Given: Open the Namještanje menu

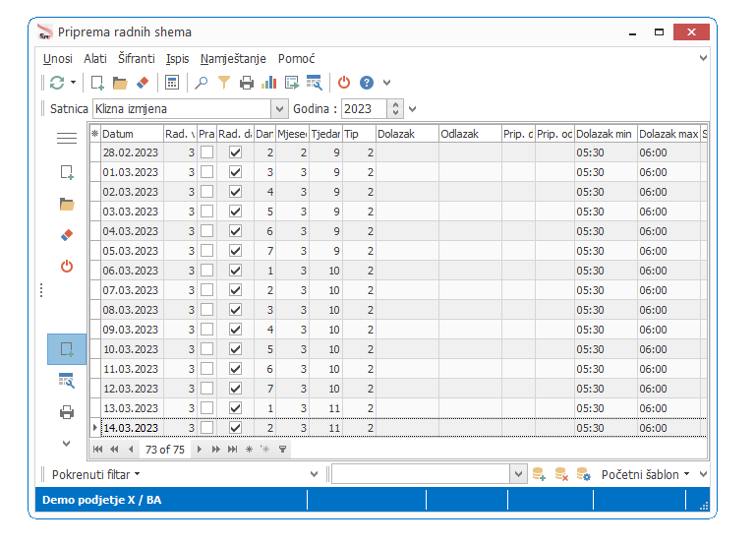Looking at the screenshot, I should point(233,59).
